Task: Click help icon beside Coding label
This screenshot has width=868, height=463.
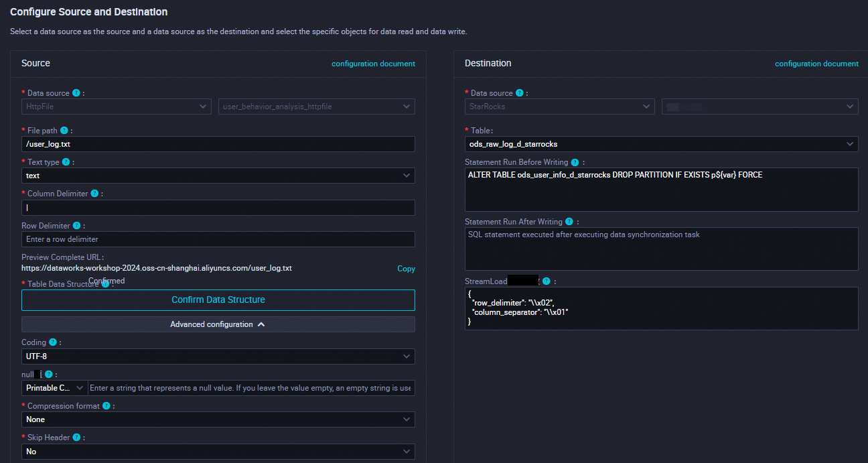Action: click(53, 342)
